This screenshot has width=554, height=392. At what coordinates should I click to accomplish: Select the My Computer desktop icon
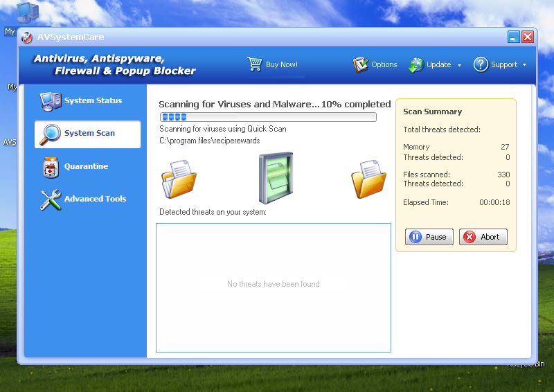coord(27,13)
